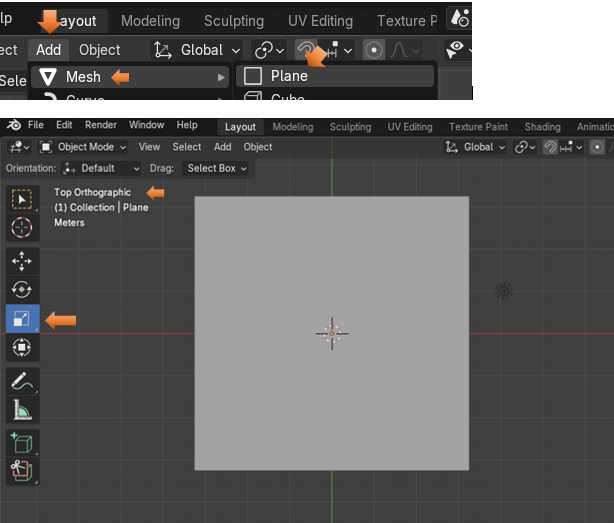Toggle snapping magnet in lower header
The width and height of the screenshot is (614, 523).
click(549, 147)
